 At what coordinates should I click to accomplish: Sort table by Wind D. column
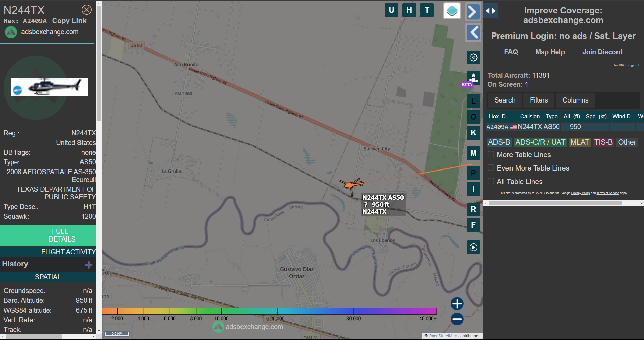click(622, 116)
